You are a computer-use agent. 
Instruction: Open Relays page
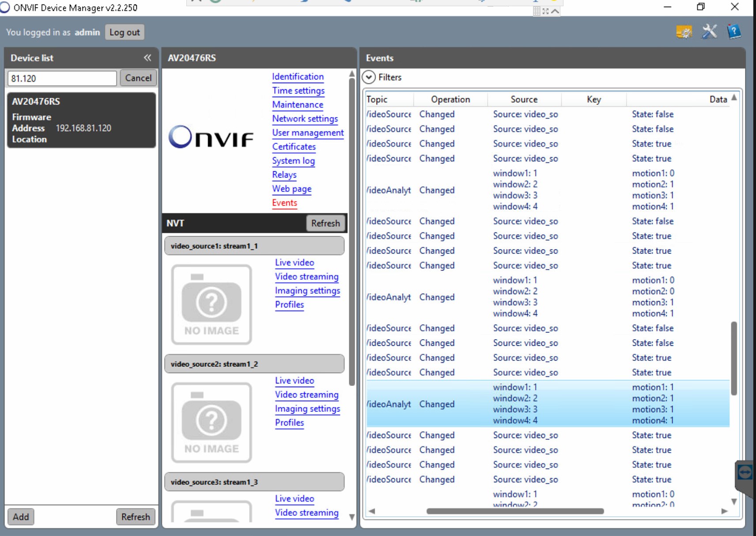click(284, 175)
